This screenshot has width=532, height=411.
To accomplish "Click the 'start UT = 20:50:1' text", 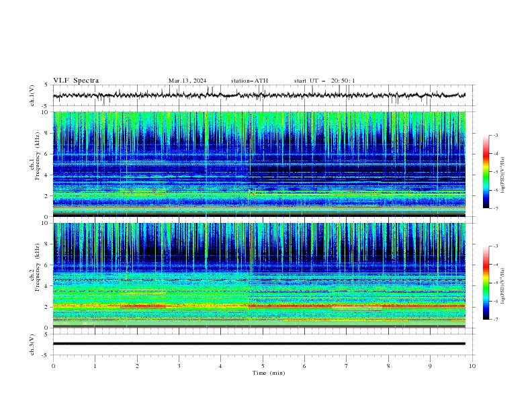I will click(x=324, y=81).
